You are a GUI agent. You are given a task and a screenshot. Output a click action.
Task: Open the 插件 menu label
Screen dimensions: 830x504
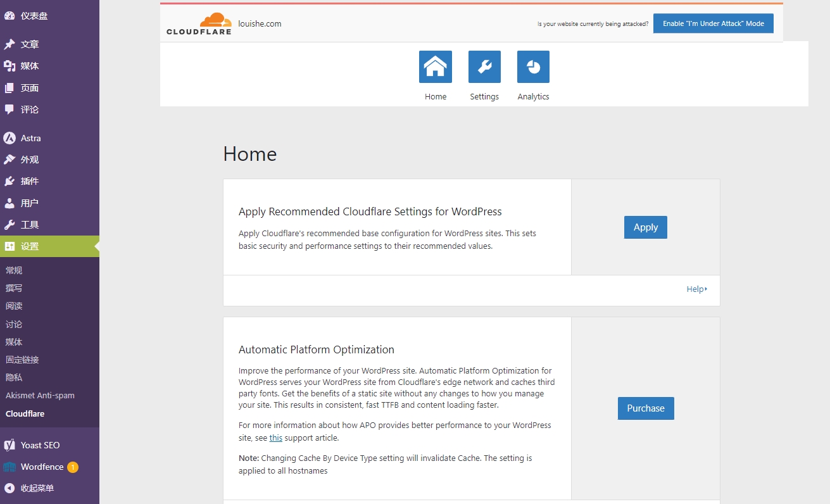[30, 181]
